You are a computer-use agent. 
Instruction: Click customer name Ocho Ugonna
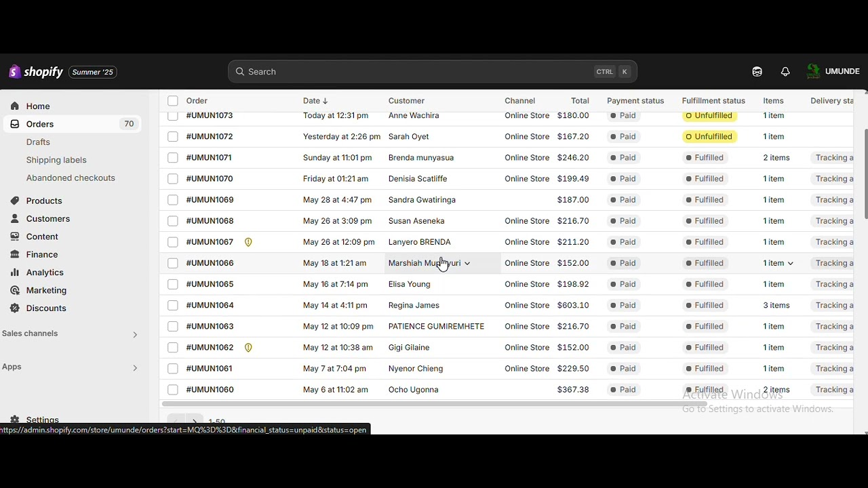pyautogui.click(x=414, y=390)
